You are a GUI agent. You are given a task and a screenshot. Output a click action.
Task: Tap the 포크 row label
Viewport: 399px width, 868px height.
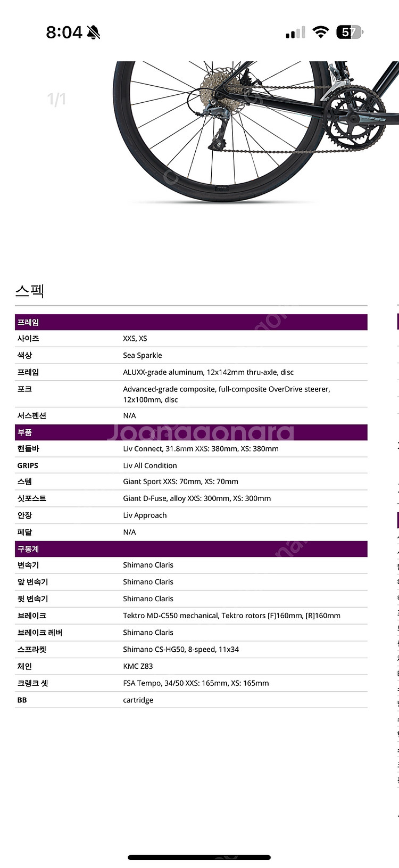[24, 389]
